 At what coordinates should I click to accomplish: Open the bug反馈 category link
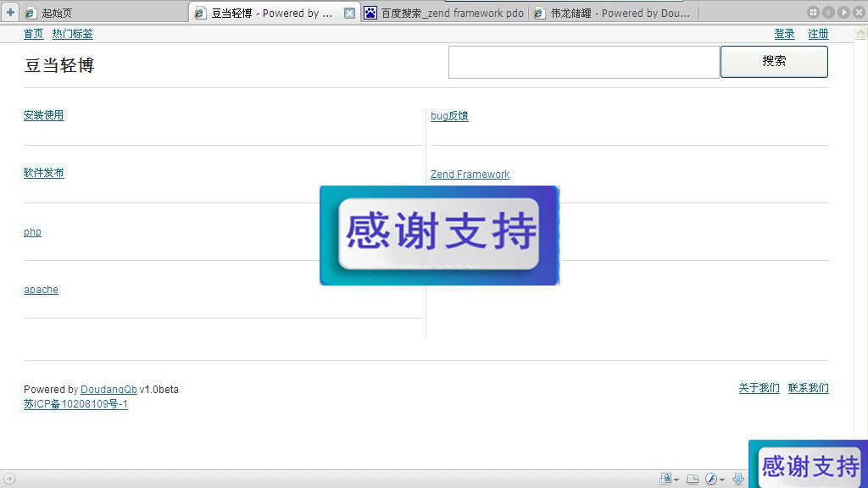pyautogui.click(x=449, y=115)
